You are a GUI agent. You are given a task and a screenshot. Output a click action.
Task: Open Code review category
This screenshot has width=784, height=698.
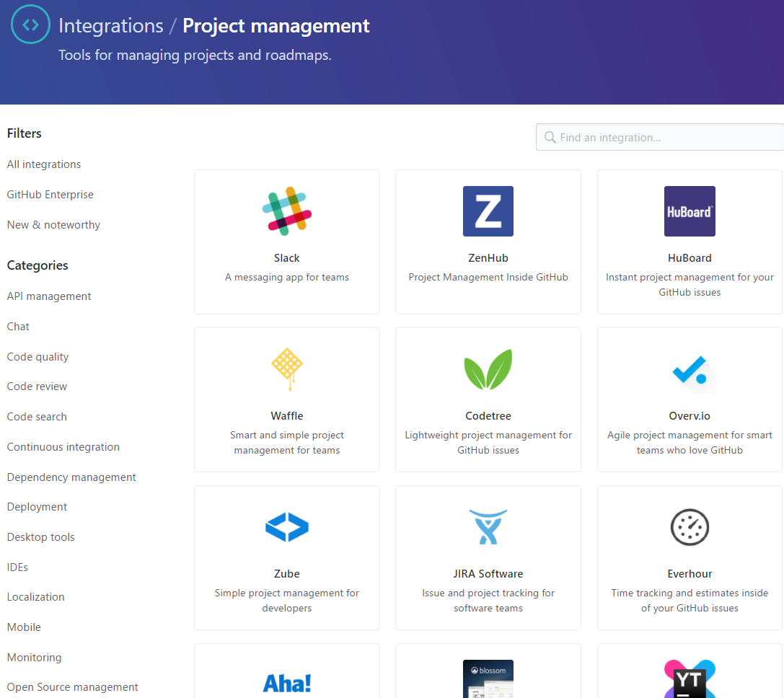tap(37, 386)
